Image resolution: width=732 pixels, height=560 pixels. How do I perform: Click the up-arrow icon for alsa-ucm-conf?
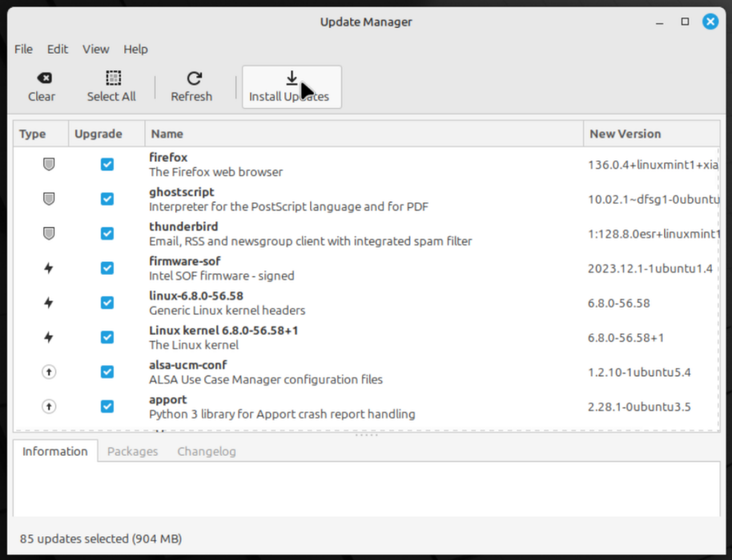pos(49,372)
